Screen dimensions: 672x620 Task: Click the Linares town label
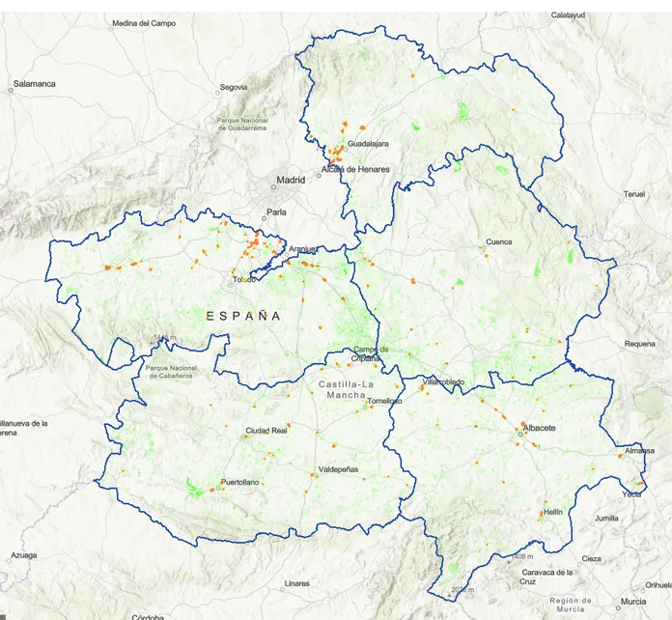(297, 583)
